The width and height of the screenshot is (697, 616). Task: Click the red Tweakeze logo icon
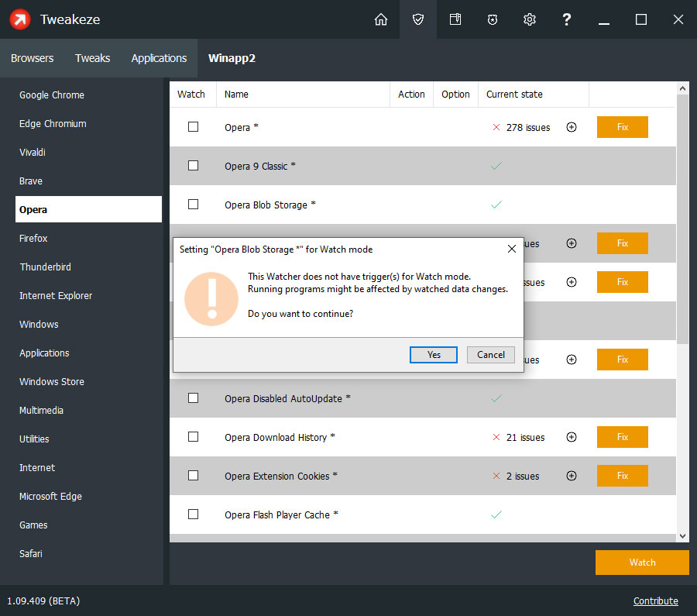point(19,19)
